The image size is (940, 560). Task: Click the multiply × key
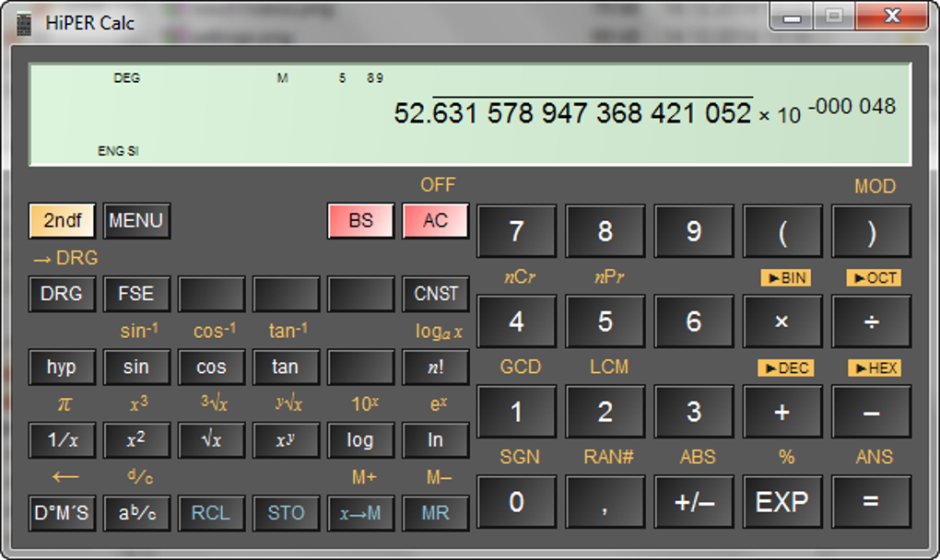tap(782, 321)
